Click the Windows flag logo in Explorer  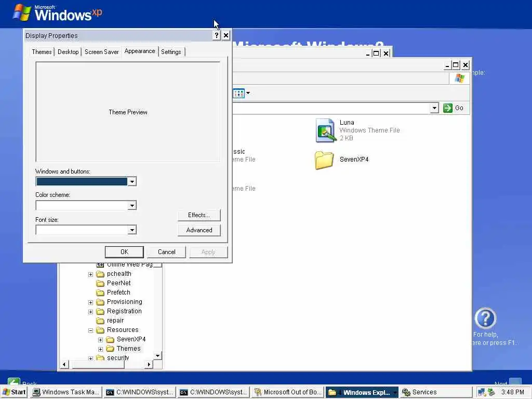[459, 78]
